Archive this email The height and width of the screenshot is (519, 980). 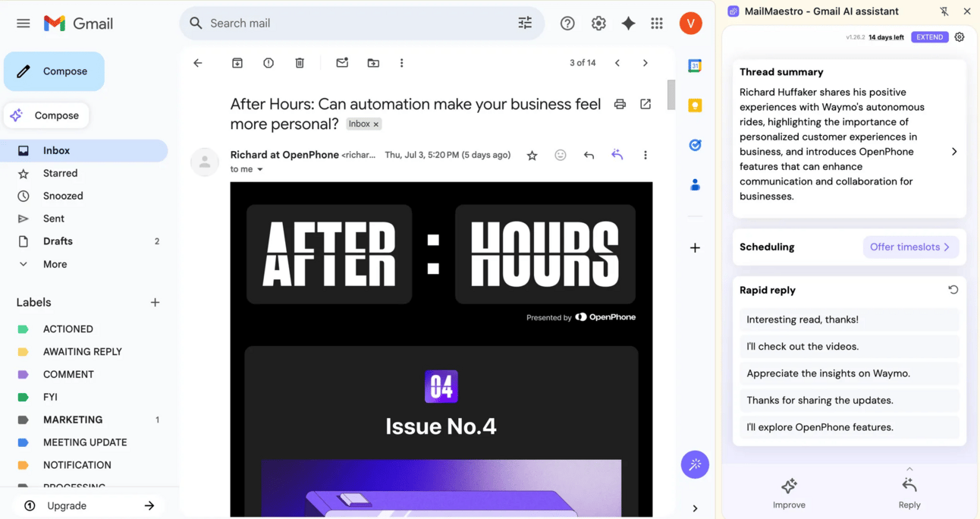tap(237, 63)
